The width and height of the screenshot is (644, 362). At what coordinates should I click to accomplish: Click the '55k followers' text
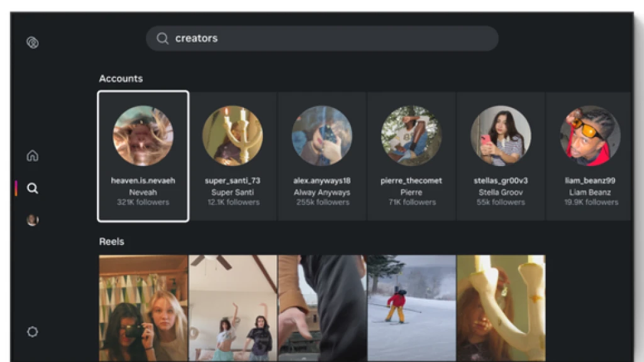(501, 202)
